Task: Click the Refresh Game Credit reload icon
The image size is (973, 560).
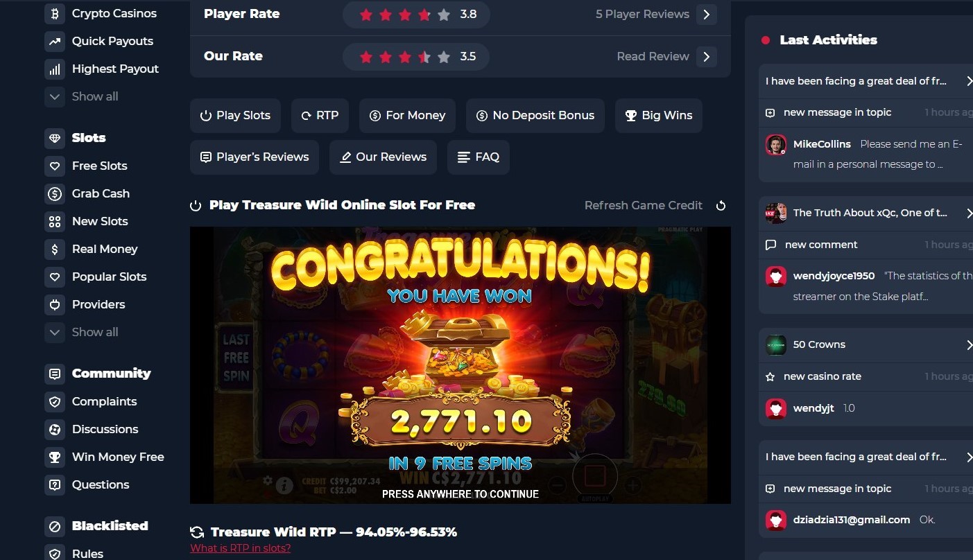Action: (721, 205)
